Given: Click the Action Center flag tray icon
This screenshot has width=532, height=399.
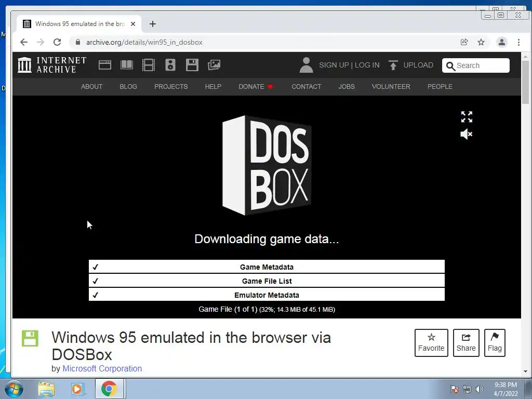Looking at the screenshot, I should click(455, 389).
